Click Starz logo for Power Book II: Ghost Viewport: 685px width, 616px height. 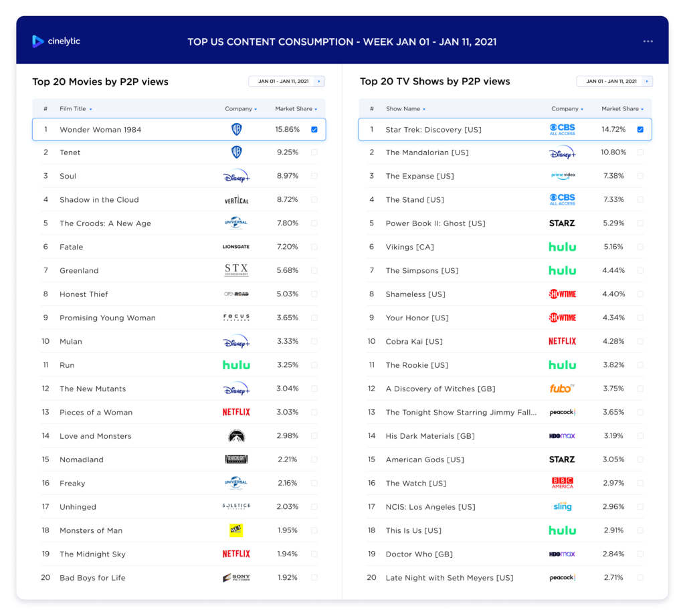(x=562, y=223)
